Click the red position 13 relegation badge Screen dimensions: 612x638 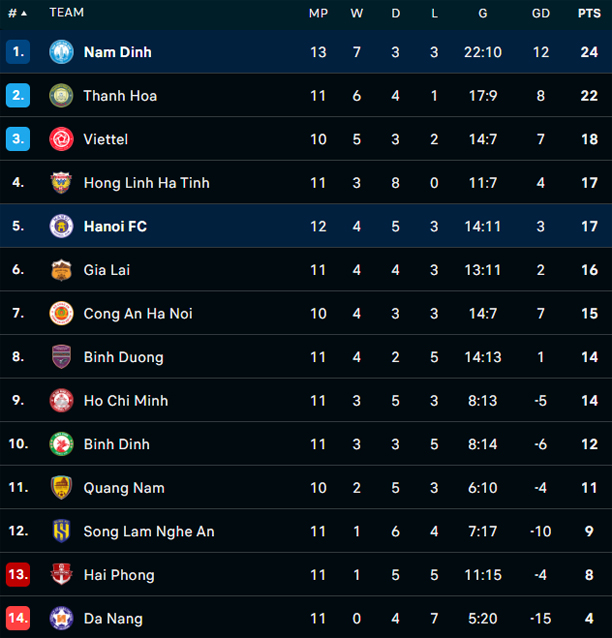pyautogui.click(x=18, y=575)
